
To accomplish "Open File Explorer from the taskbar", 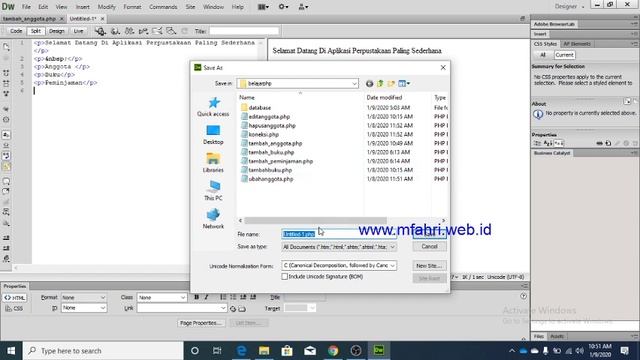I will 264,350.
